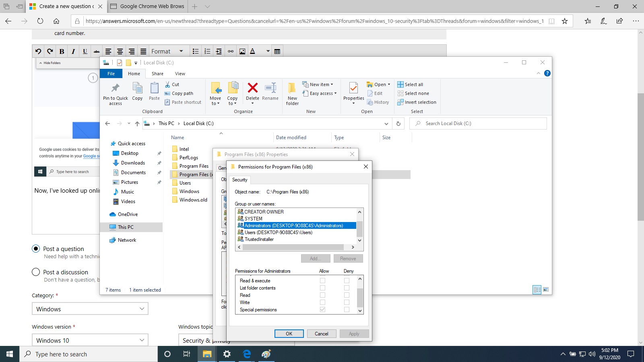Select the Post a discussion radio button
Viewport: 644px width, 362px height.
pos(36,272)
